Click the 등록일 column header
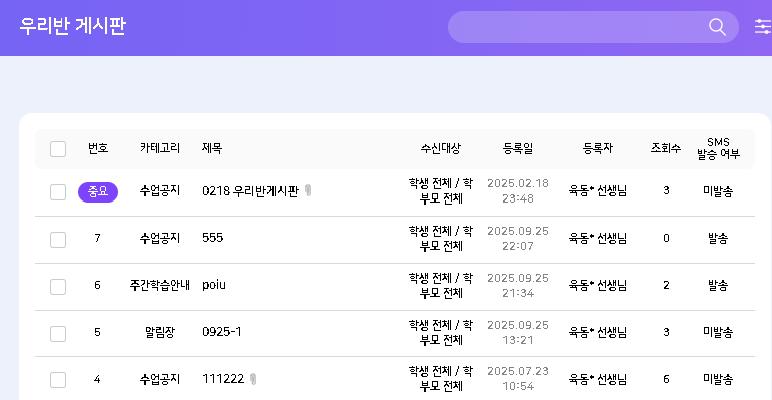The width and height of the screenshot is (772, 400). coord(518,148)
